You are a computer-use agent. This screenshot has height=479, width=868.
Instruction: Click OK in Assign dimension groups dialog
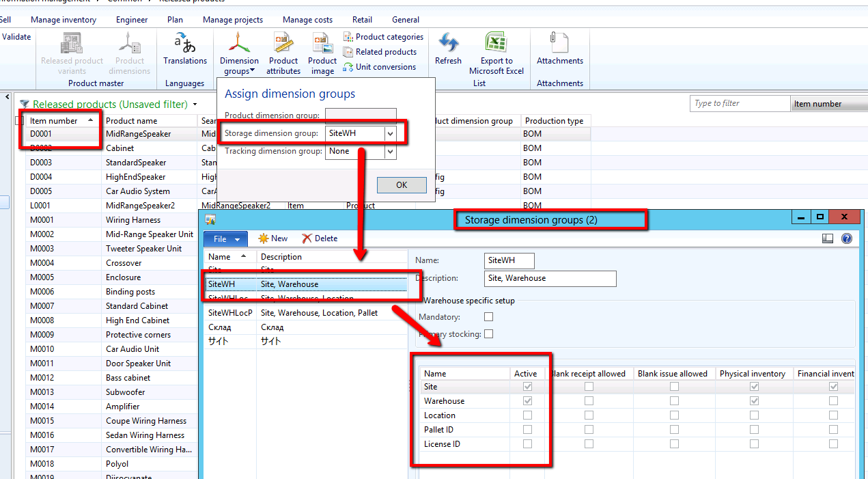click(x=402, y=184)
